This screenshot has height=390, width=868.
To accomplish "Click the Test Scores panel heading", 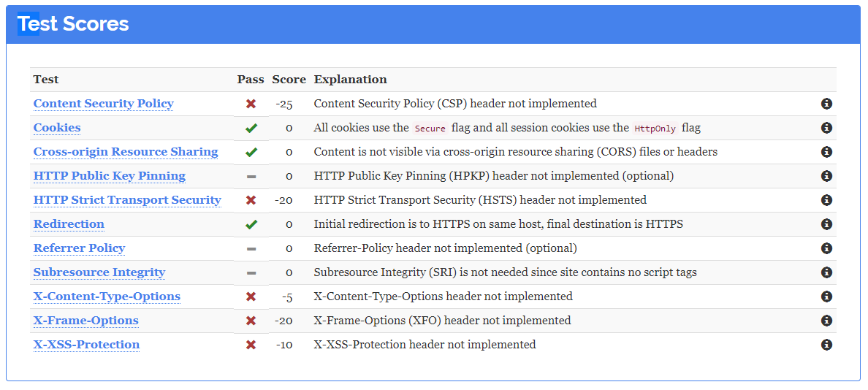I will 73,24.
